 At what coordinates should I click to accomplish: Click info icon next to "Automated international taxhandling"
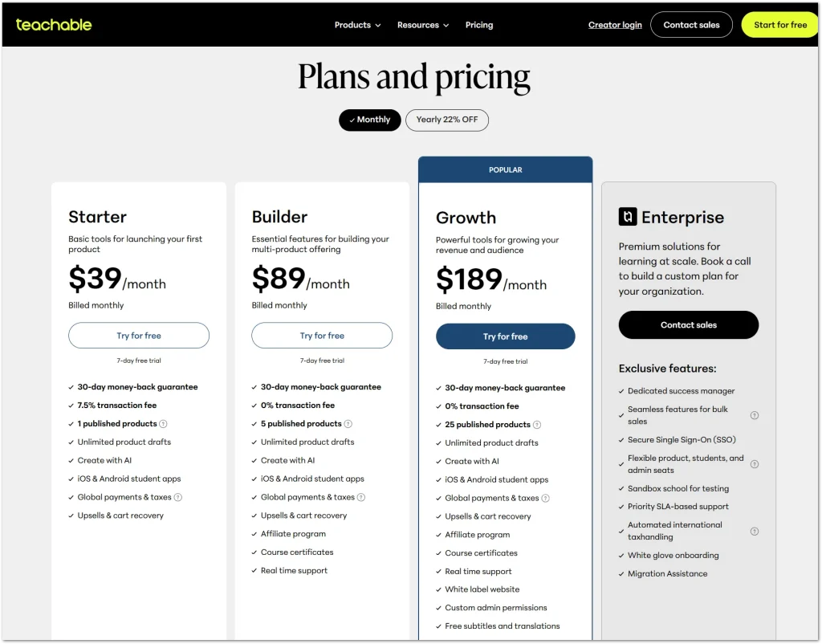coord(755,531)
